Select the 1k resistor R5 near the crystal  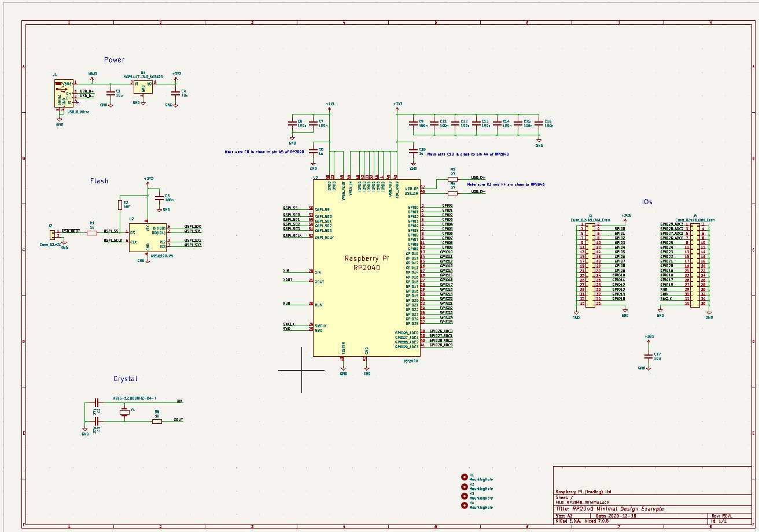(157, 422)
